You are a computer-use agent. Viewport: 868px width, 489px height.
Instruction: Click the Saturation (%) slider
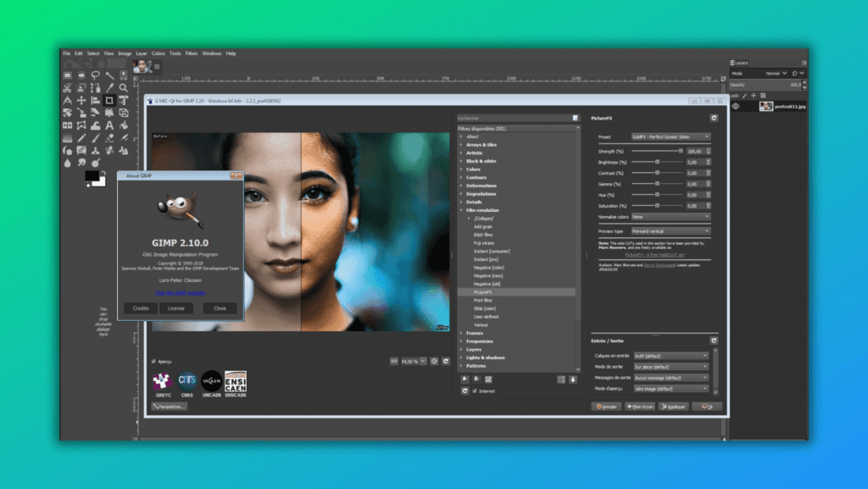pos(657,206)
